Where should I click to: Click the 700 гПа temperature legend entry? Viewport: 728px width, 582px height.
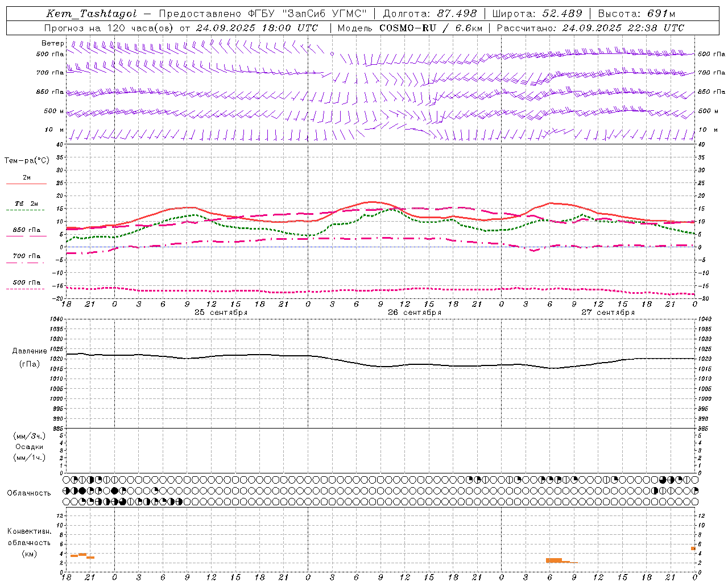coord(27,256)
